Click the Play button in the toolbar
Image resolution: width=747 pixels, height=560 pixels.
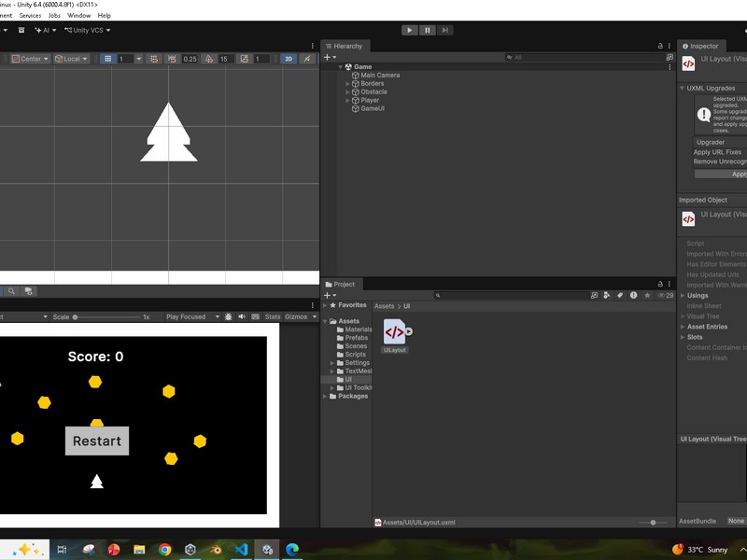click(x=409, y=30)
